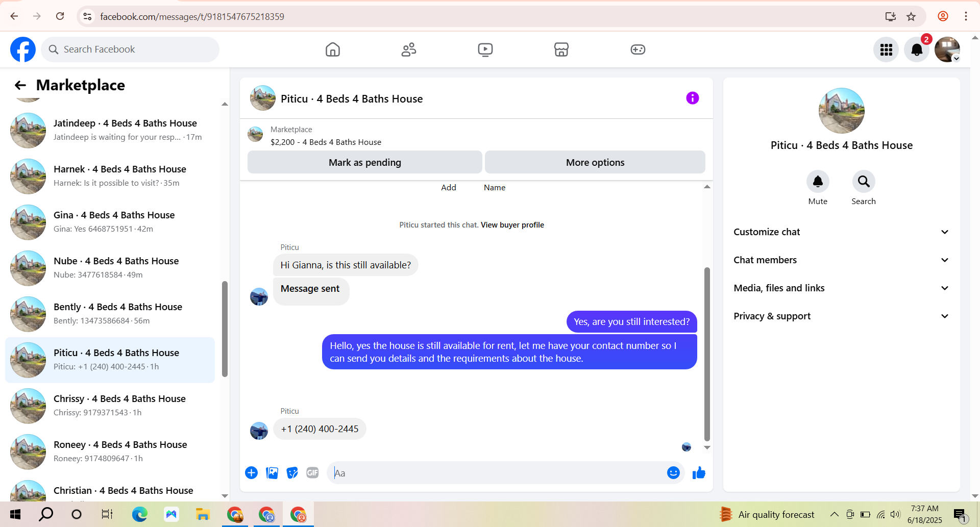Image resolution: width=980 pixels, height=527 pixels.
Task: Click Mark as pending button
Action: click(365, 162)
